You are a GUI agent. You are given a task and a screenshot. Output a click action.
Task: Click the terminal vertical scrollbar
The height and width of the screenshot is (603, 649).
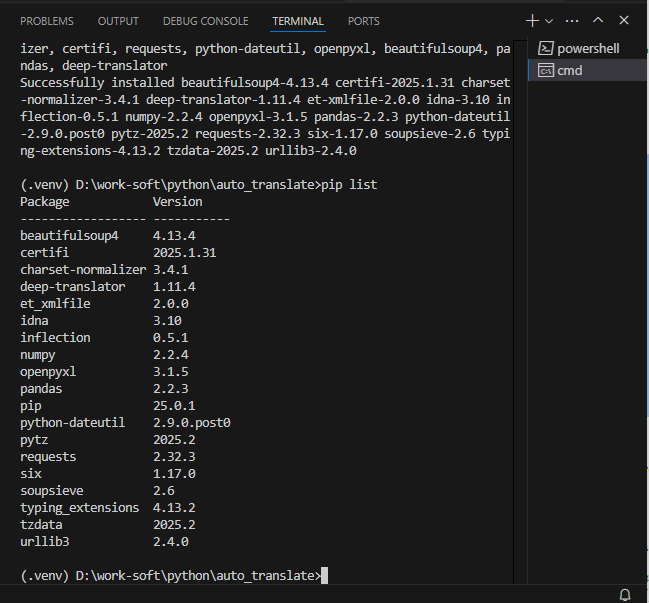coord(520,311)
